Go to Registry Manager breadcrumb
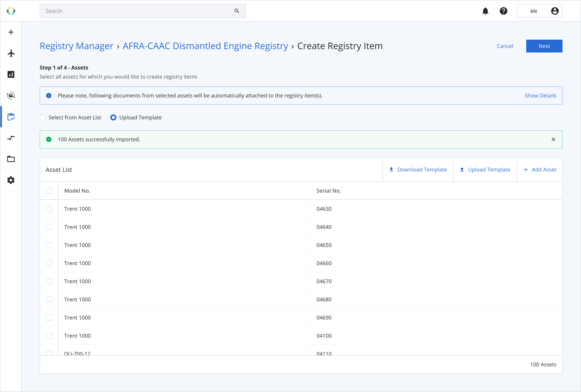Viewport: 581px width, 392px height. [76, 46]
